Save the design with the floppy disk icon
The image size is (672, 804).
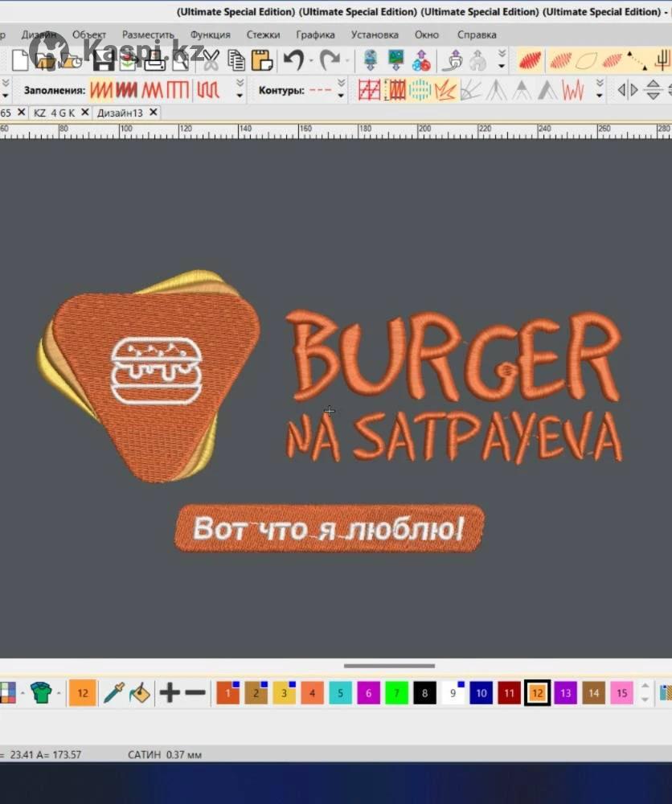[103, 60]
